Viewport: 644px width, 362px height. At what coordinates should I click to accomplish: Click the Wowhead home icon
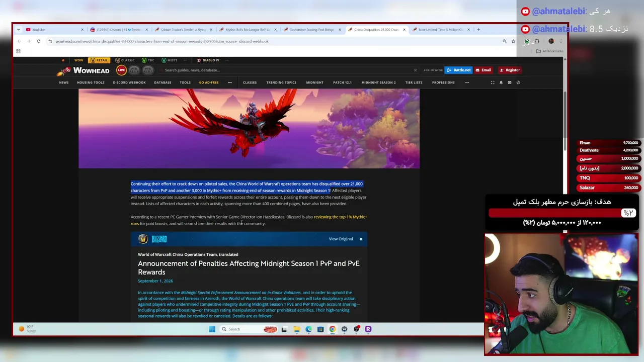(x=63, y=60)
